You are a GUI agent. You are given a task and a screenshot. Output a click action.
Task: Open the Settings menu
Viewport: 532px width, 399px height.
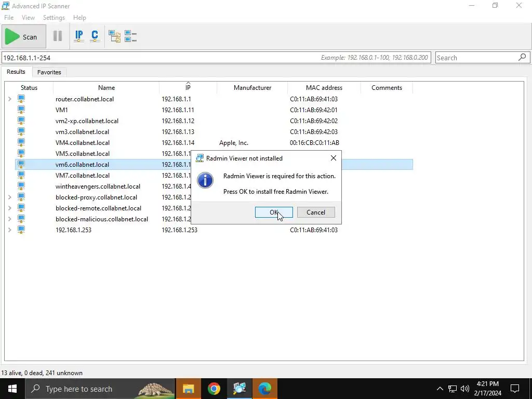coord(54,18)
